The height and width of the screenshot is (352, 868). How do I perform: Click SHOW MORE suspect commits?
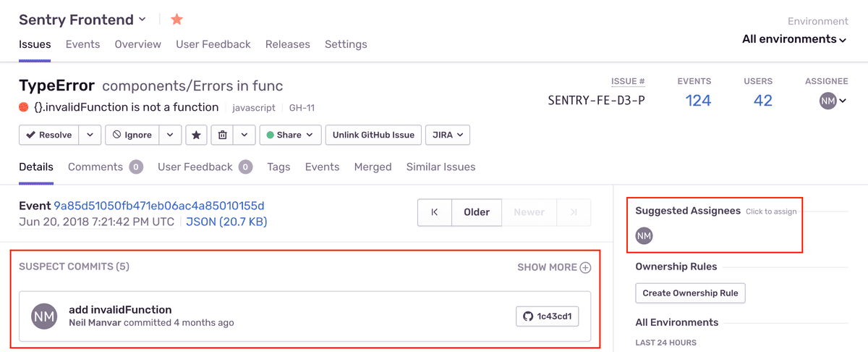point(554,267)
